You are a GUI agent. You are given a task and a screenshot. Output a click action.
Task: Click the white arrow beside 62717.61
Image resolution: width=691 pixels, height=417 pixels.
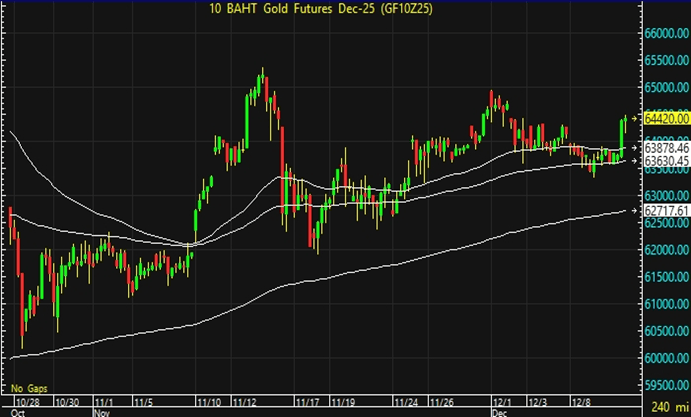(636, 211)
